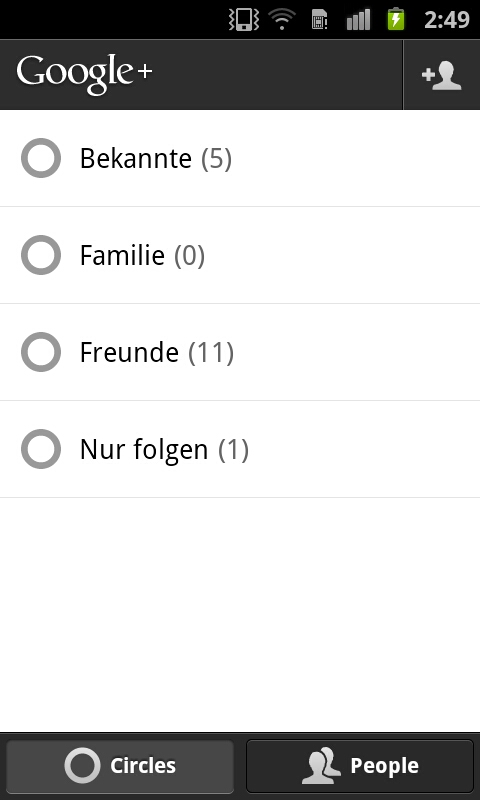
Task: Tap the SIM card status icon
Action: click(319, 19)
